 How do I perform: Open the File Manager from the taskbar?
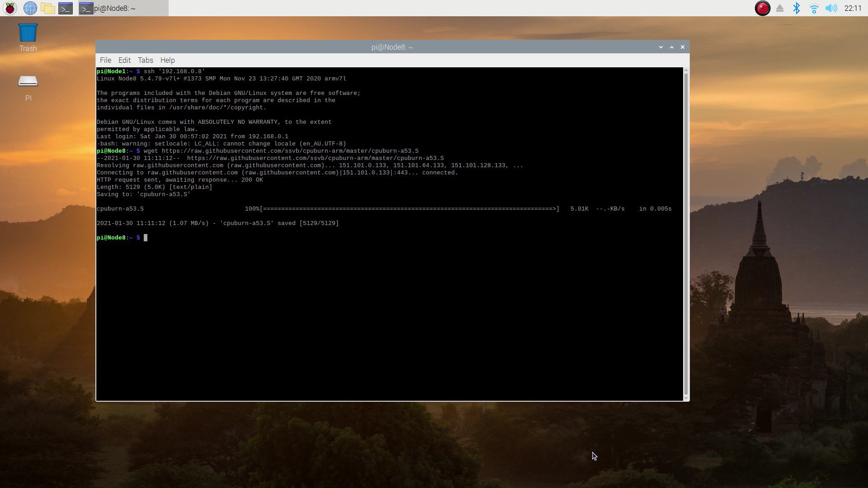click(x=48, y=8)
